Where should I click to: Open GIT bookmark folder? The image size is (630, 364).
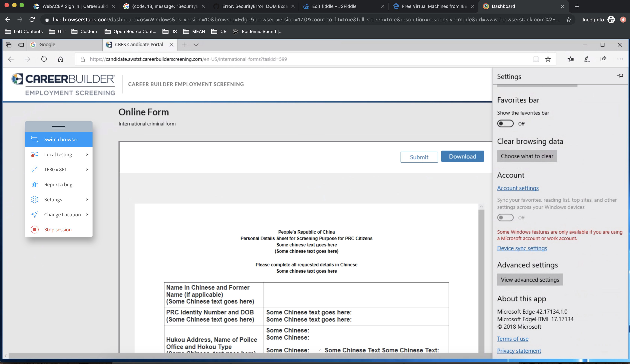[57, 31]
